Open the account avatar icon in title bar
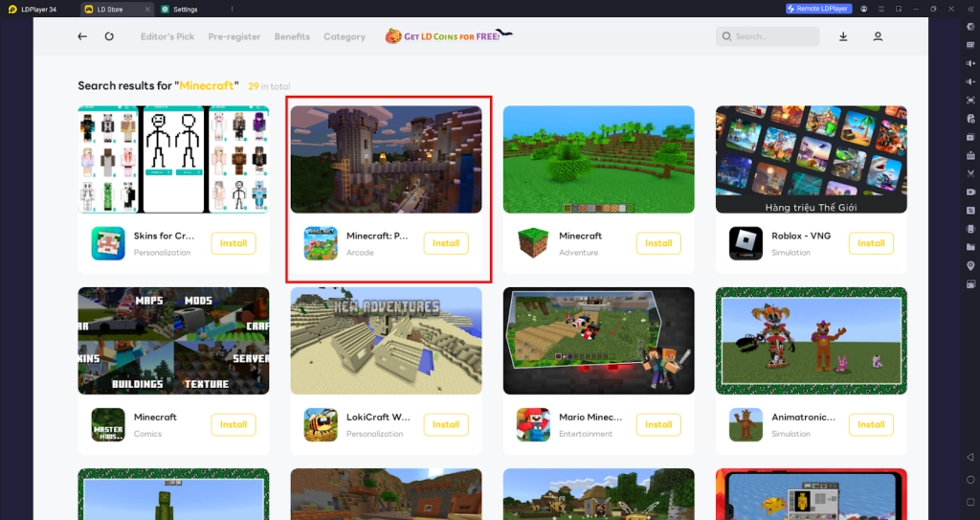 click(x=864, y=9)
